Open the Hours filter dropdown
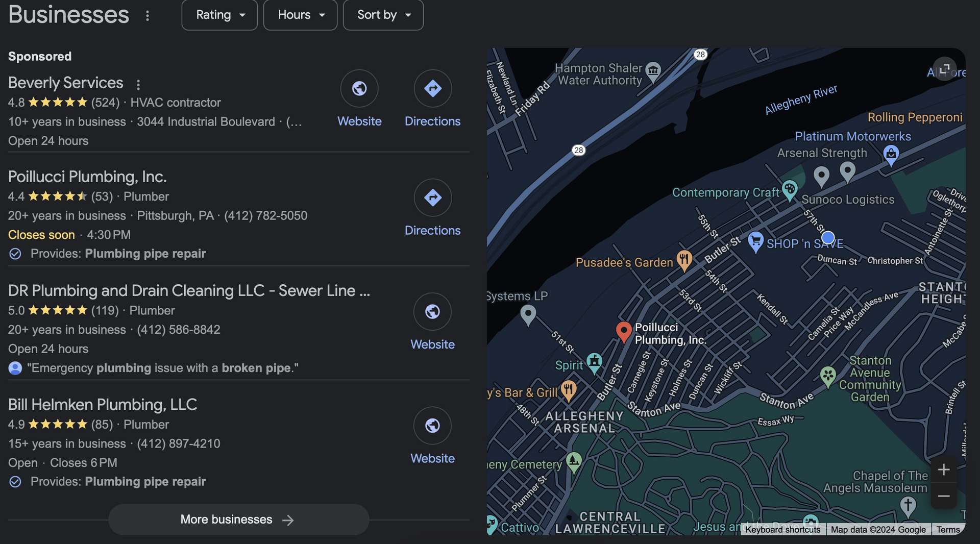 point(300,15)
